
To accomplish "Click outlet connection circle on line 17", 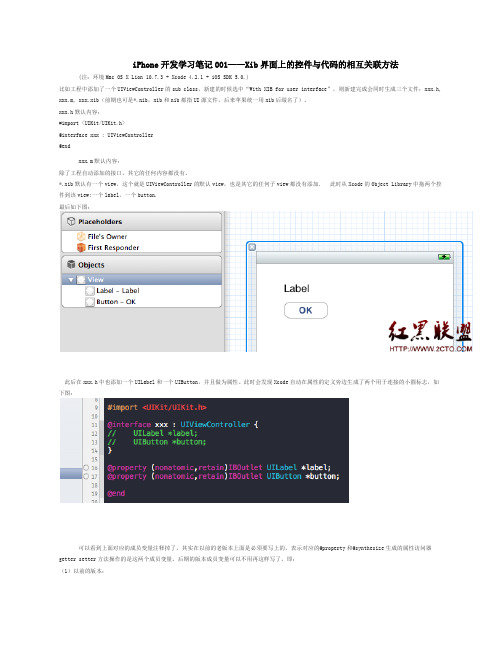I will (86, 476).
